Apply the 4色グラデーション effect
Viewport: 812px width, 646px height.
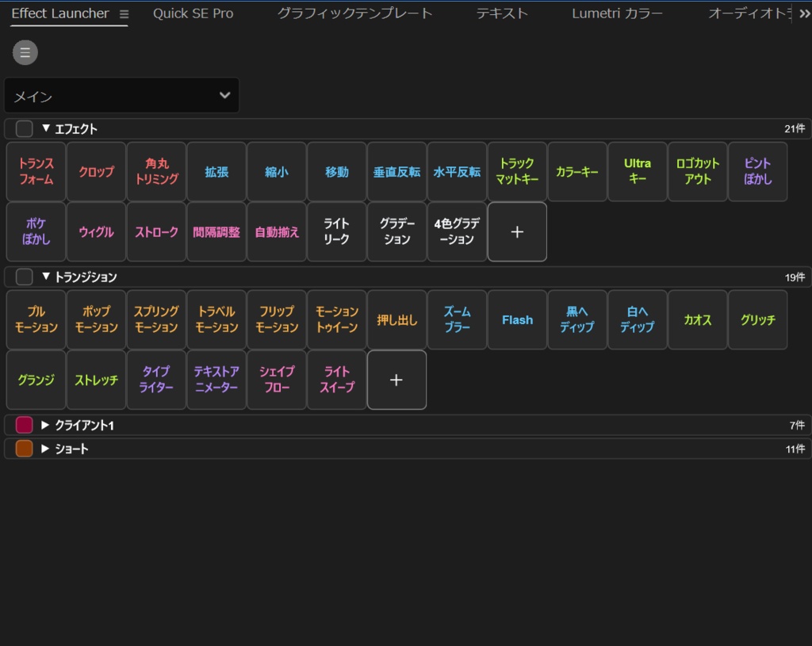[457, 231]
